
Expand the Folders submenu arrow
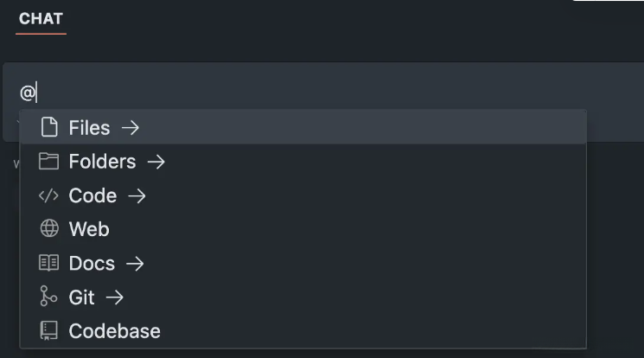point(156,162)
